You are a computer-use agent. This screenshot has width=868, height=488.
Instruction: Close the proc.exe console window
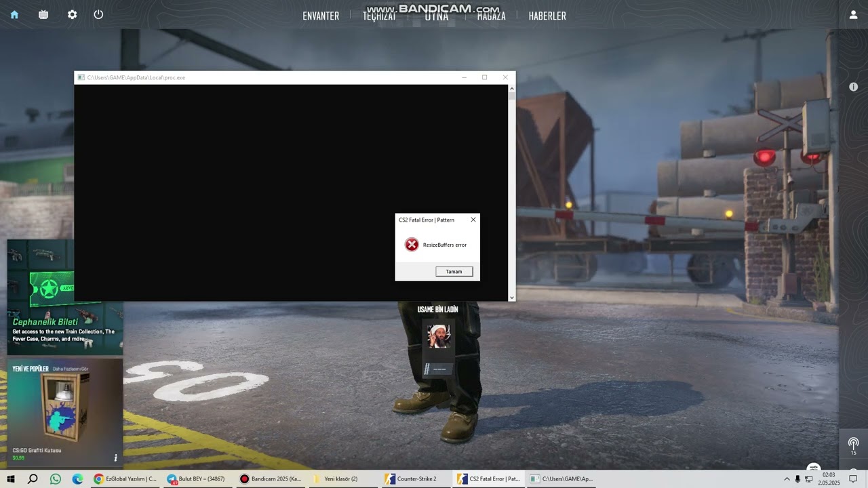coord(505,77)
